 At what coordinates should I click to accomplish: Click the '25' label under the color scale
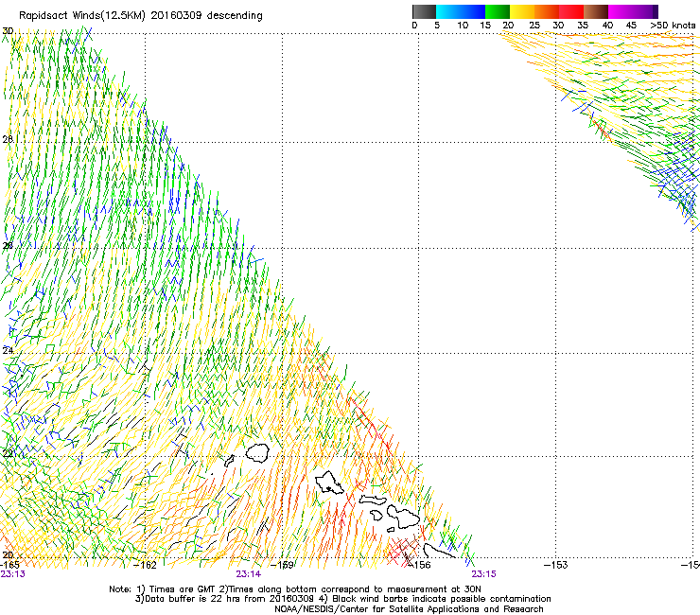tap(534, 26)
